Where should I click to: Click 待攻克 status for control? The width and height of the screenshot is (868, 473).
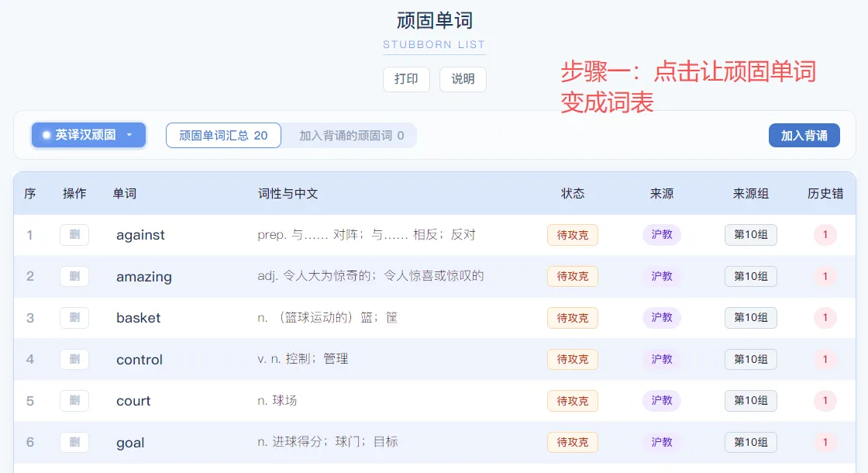pyautogui.click(x=573, y=360)
